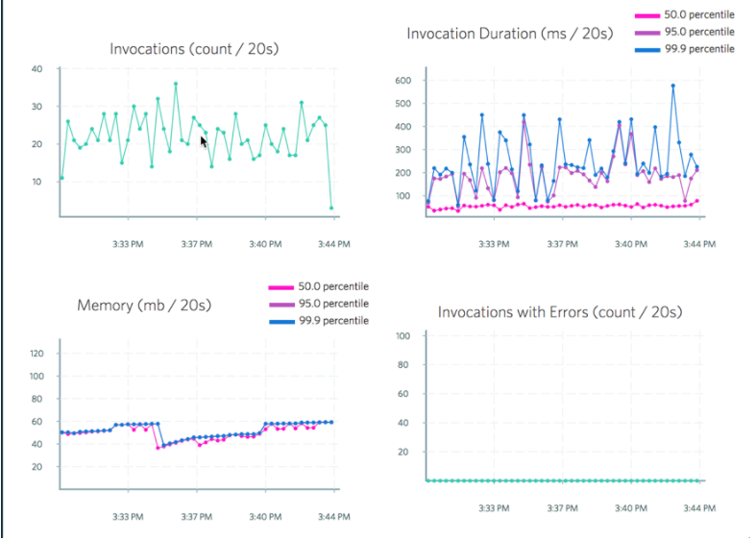Viewport: 756px width, 540px height.
Task: Click the final lowest data point in Invocations chart
Action: (331, 208)
